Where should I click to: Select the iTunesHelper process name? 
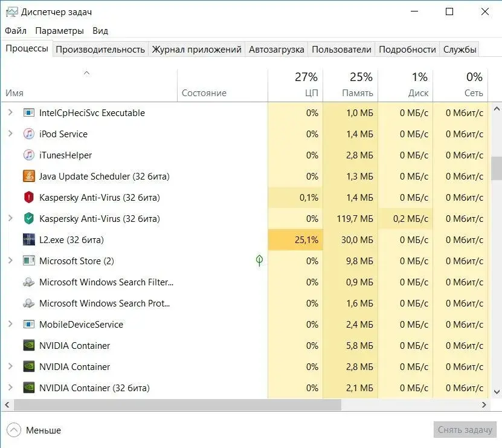click(x=65, y=155)
